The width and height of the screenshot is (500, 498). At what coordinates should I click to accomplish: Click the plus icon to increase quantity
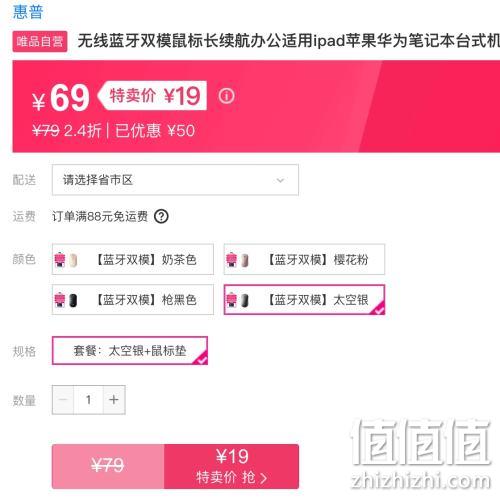[114, 399]
